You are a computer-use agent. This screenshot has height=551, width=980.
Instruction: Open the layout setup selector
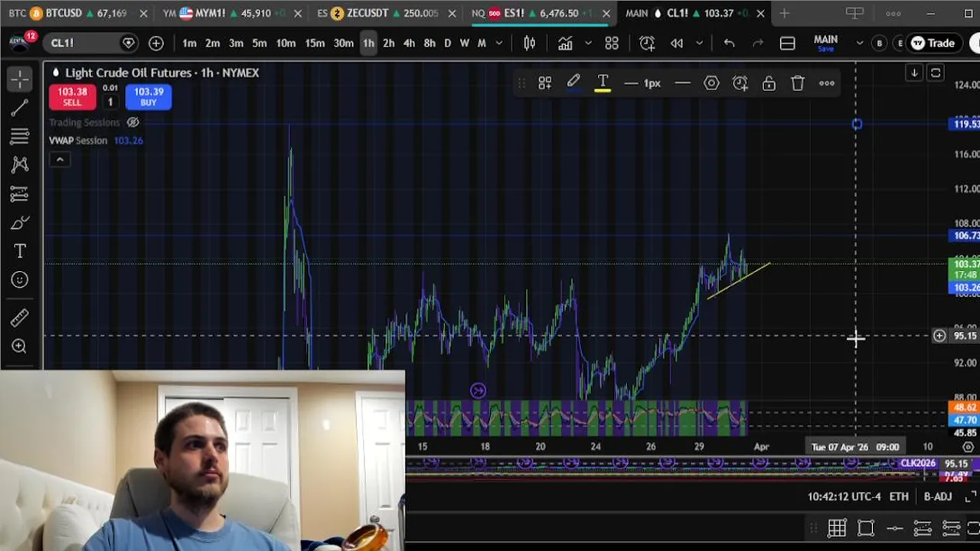point(787,43)
